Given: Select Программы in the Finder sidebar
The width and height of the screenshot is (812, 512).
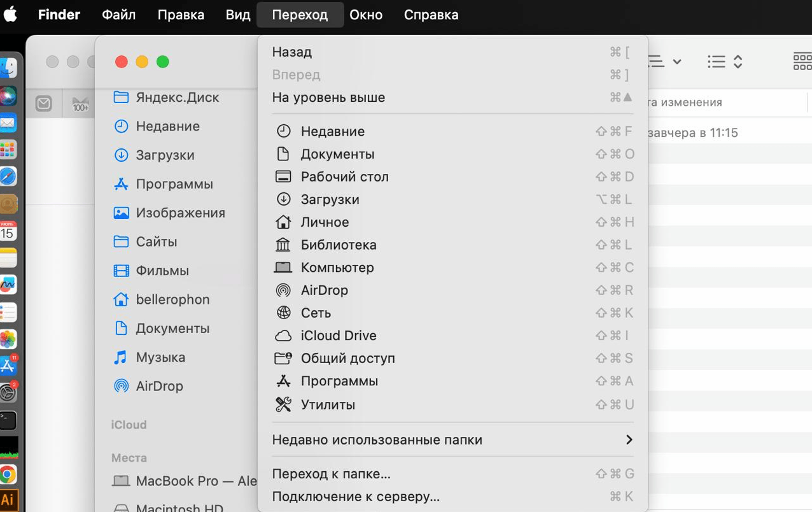Looking at the screenshot, I should coord(163,184).
